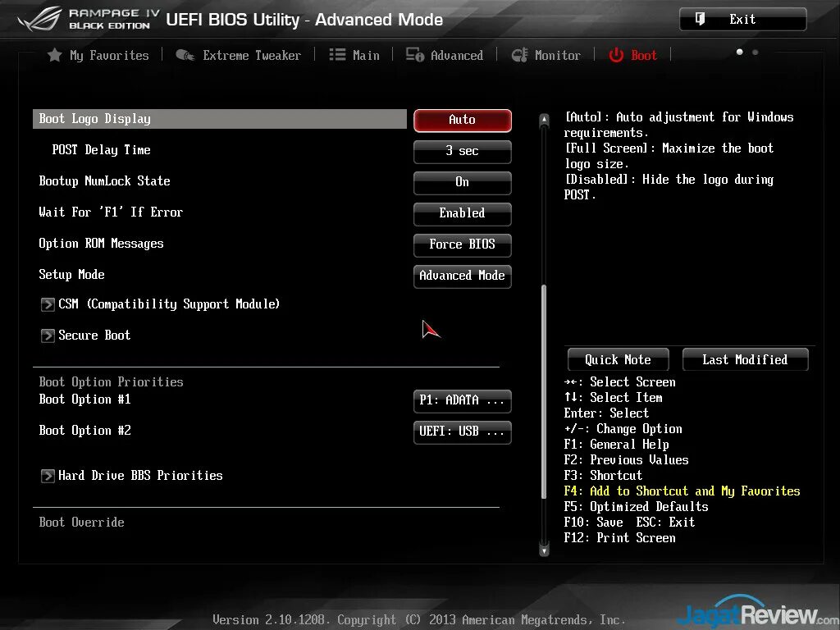Click the red power icon beside Boot
Viewport: 840px width, 630px height.
click(x=616, y=55)
